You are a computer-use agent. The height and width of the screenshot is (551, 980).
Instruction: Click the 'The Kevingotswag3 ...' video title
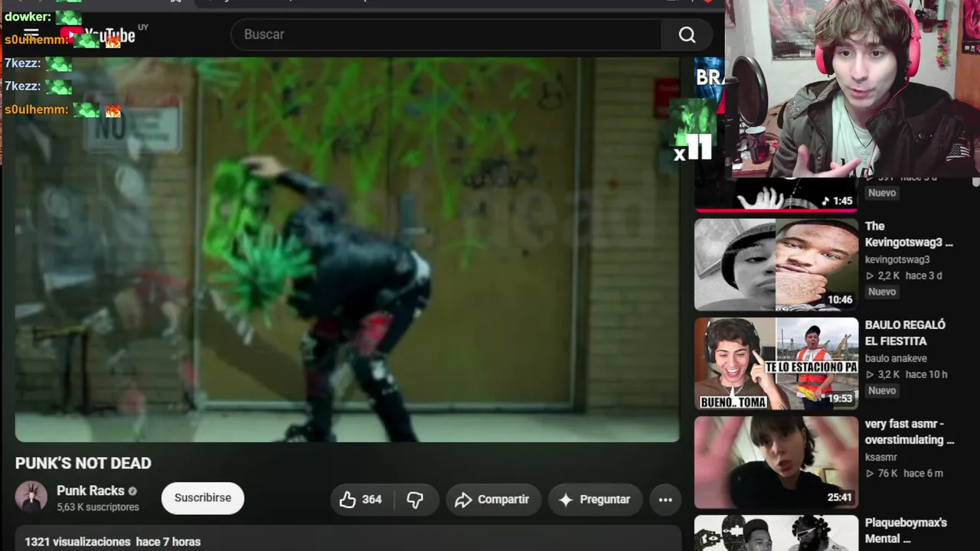[909, 234]
